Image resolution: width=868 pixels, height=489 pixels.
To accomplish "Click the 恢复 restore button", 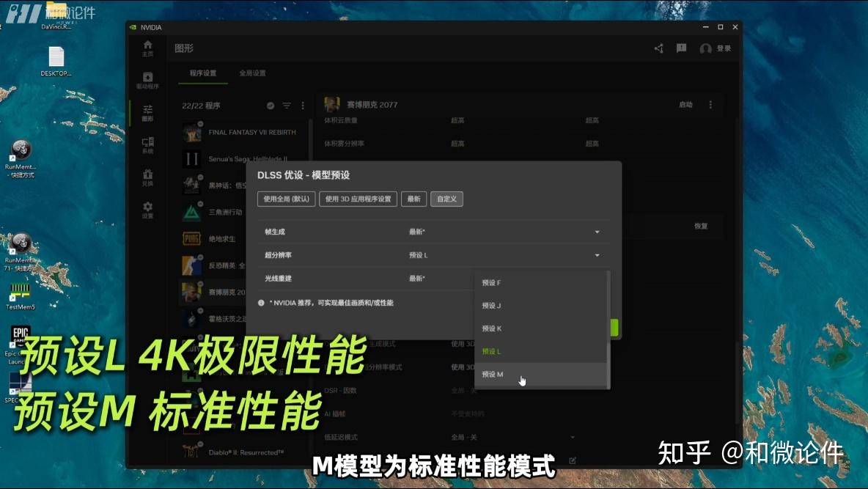I will [701, 226].
